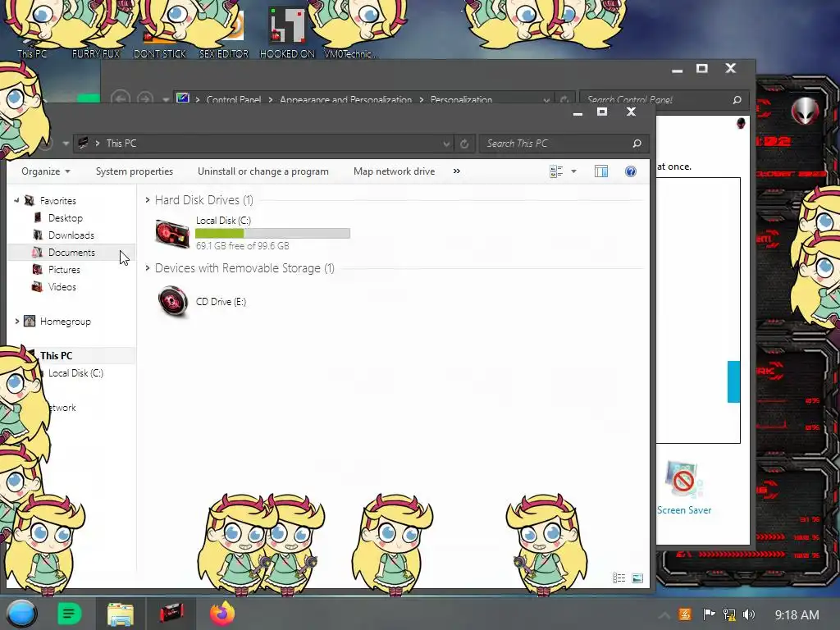Click the volume tray icon
The image size is (840, 630).
click(x=749, y=614)
